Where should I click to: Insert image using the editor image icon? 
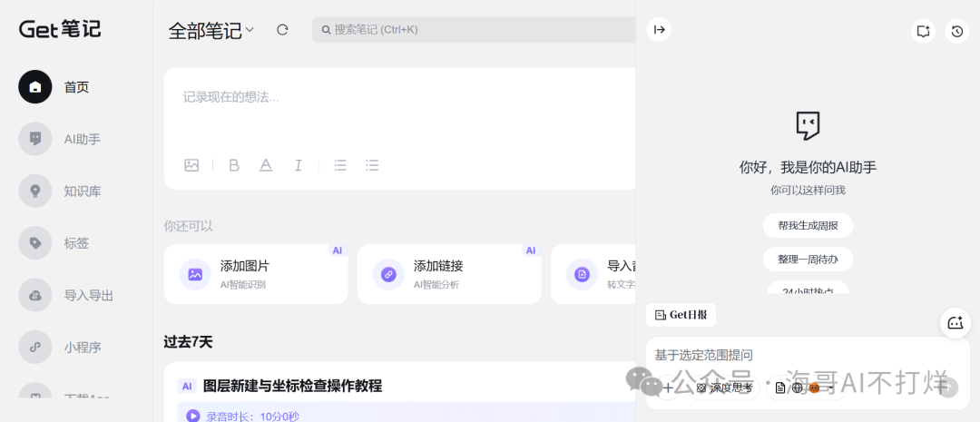click(x=191, y=165)
